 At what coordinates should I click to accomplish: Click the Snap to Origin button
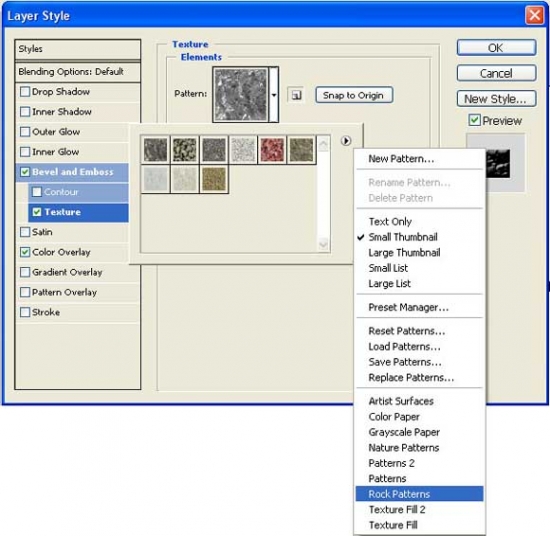(354, 95)
